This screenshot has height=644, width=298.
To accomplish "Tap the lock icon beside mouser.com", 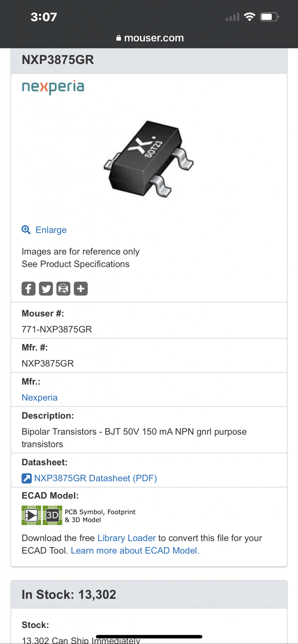I will 119,38.
